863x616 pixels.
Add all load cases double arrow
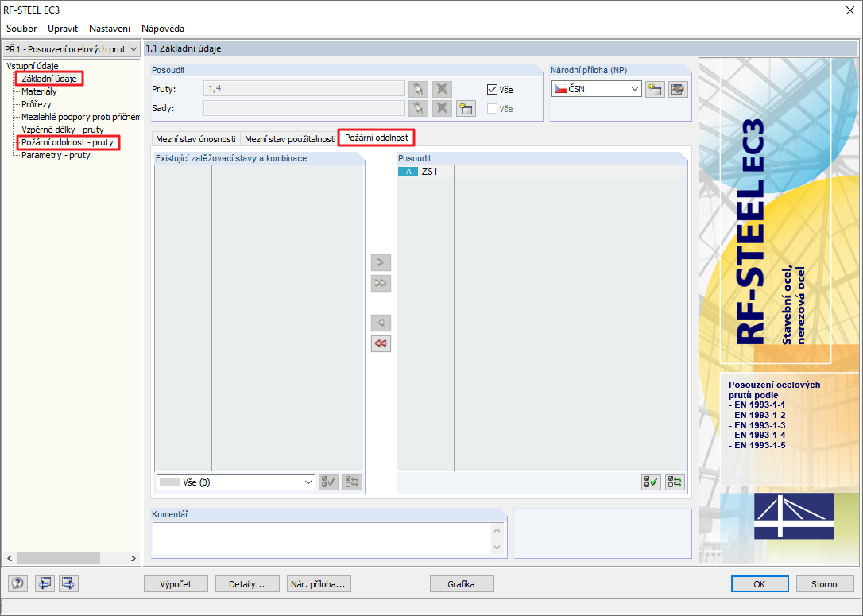(x=381, y=283)
